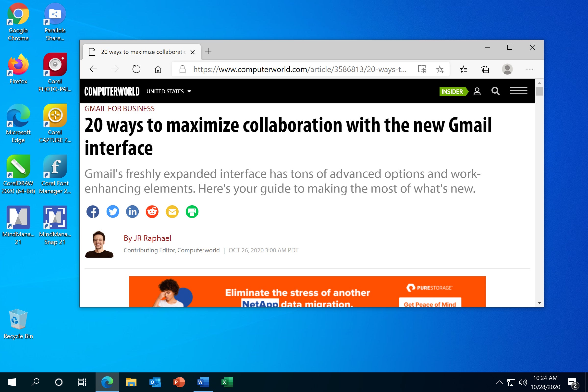Viewport: 588px width, 392px height.
Task: Start Read Aloud from the address bar icon
Action: tap(422, 69)
